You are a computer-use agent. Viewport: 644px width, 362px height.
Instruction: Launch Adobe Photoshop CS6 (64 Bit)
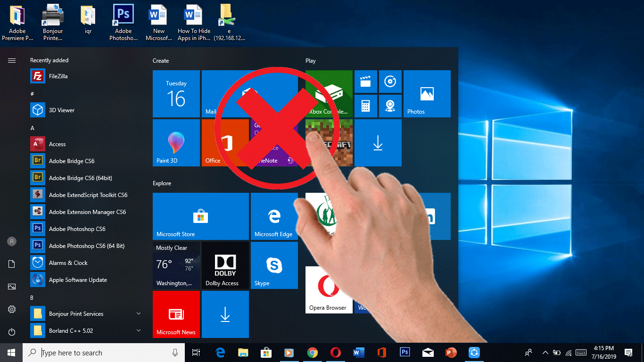point(86,246)
